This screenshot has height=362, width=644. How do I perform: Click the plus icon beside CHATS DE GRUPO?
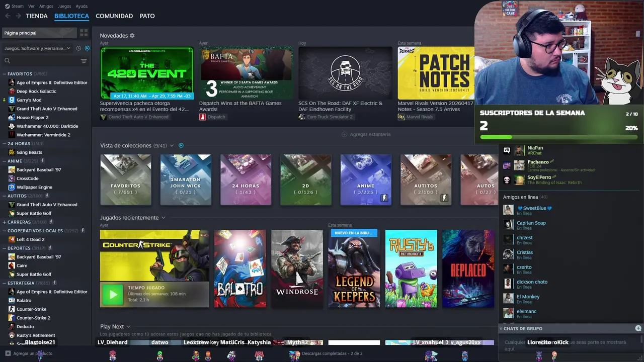click(638, 328)
